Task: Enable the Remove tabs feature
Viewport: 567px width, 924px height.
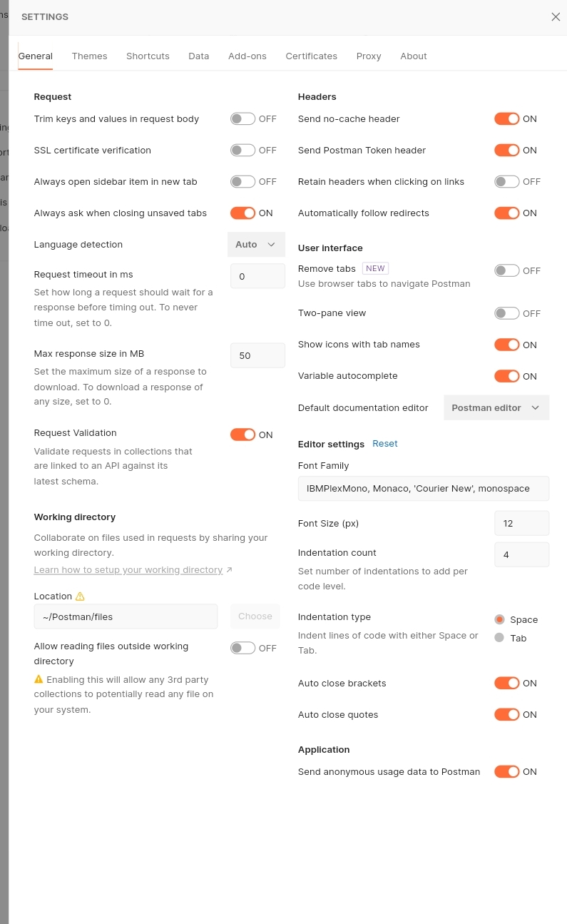Action: (x=506, y=270)
